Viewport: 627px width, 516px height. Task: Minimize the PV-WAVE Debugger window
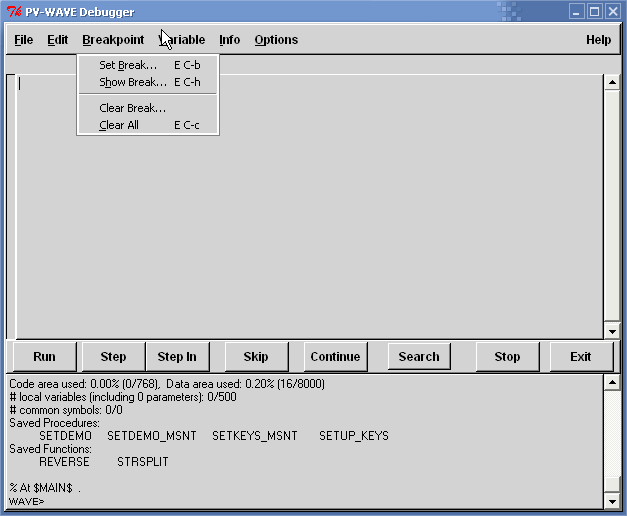(576, 11)
